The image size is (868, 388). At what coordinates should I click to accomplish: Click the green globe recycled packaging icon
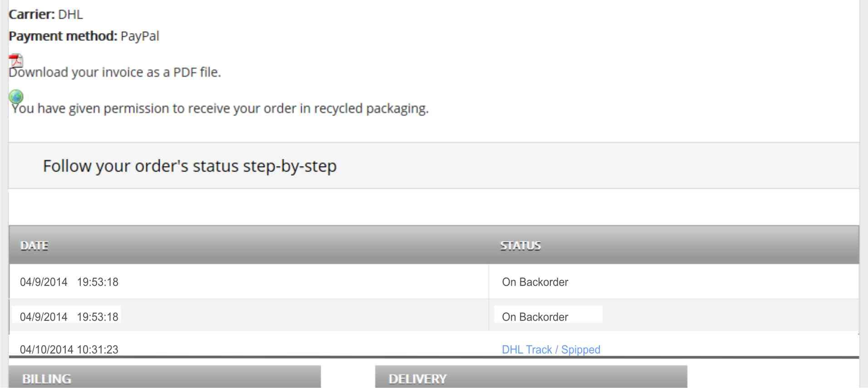pyautogui.click(x=16, y=96)
